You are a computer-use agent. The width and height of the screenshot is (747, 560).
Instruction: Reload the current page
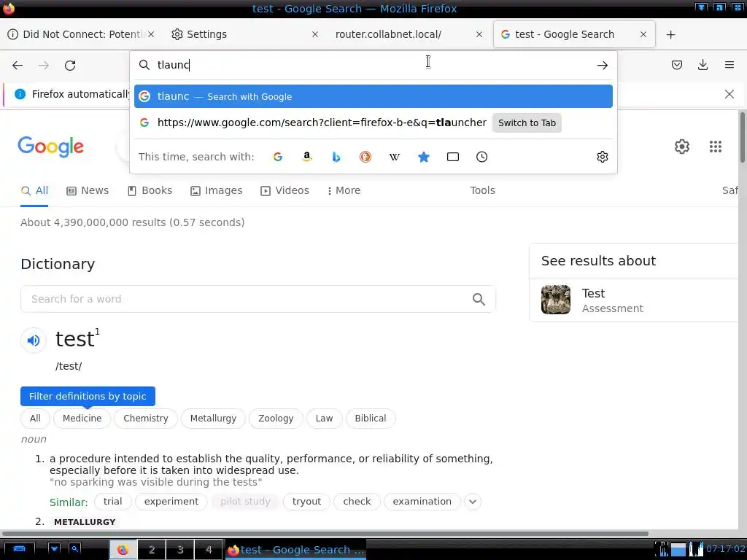[x=70, y=65]
